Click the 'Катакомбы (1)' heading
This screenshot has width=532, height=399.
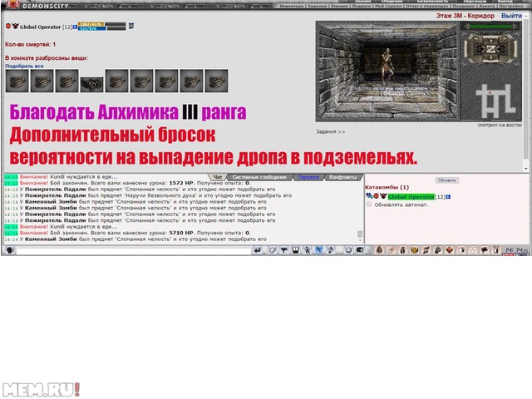(x=387, y=187)
